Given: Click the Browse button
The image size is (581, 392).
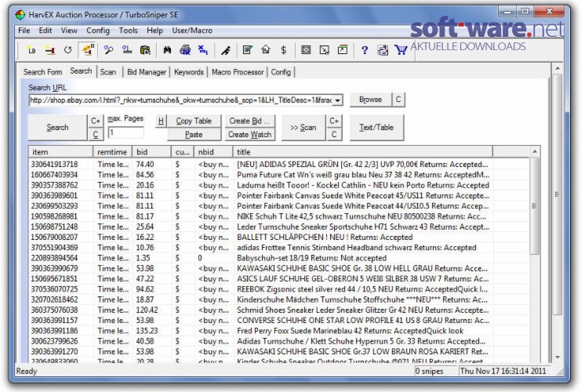Looking at the screenshot, I should (371, 100).
